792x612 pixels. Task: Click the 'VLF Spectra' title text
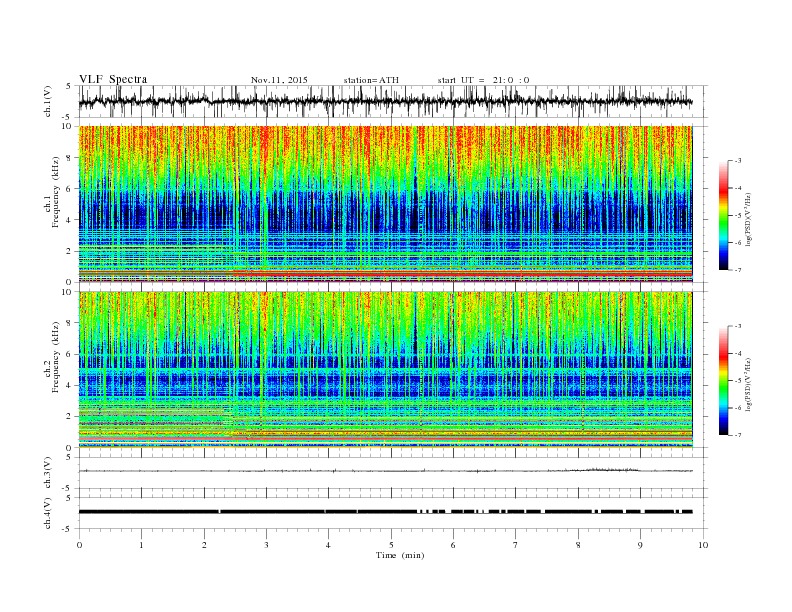click(x=113, y=79)
